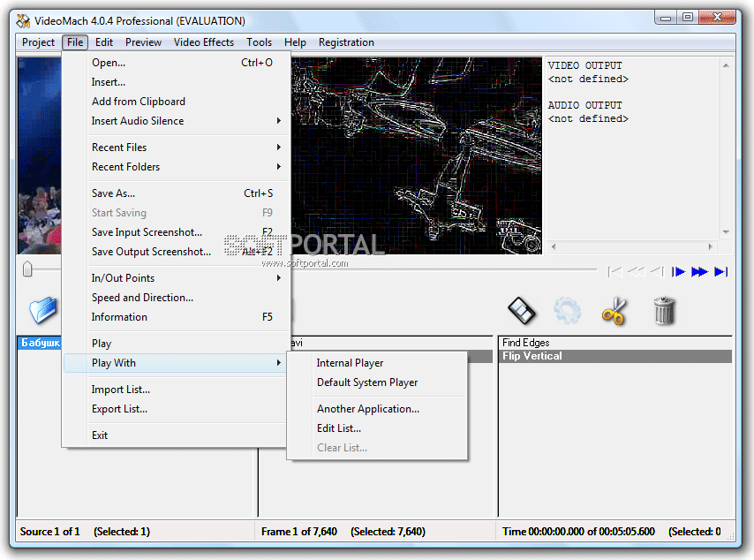
Task: Click the input preview video image
Action: tap(40, 155)
